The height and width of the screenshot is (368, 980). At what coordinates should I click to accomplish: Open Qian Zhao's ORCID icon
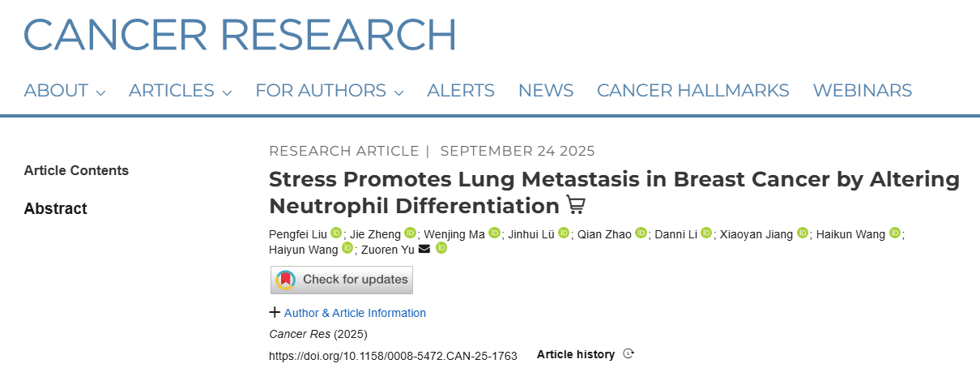click(641, 233)
